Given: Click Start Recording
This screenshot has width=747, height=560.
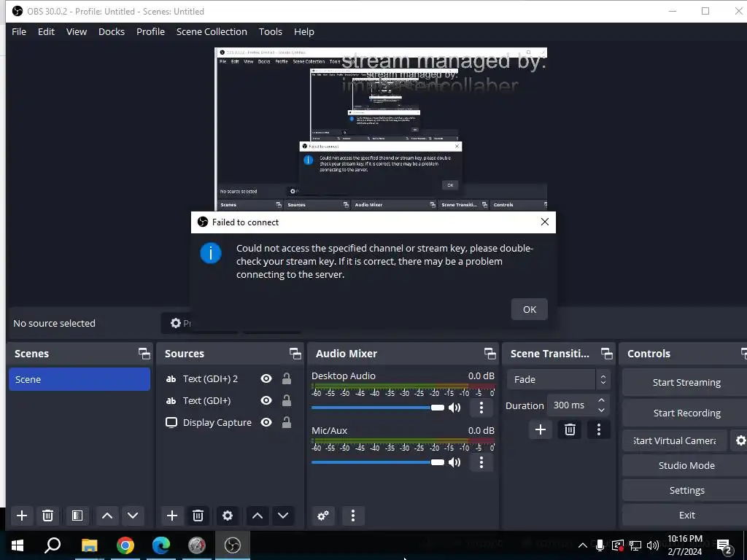Looking at the screenshot, I should coord(686,413).
